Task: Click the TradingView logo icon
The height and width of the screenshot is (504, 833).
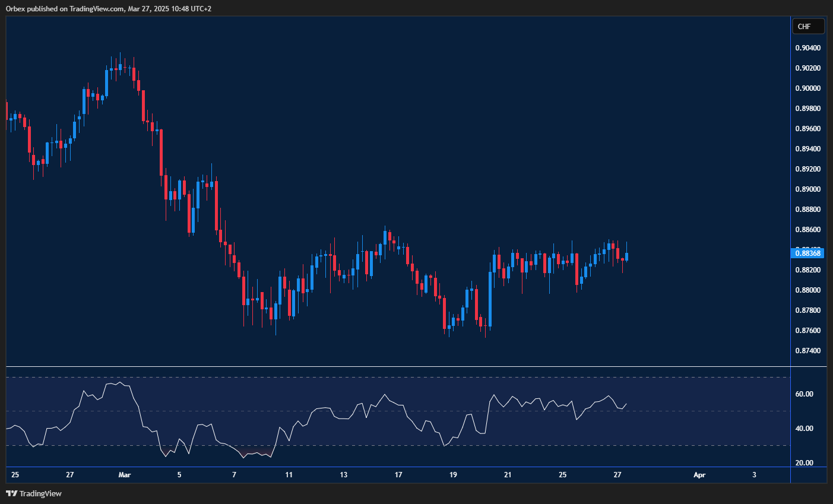Action: 11,493
